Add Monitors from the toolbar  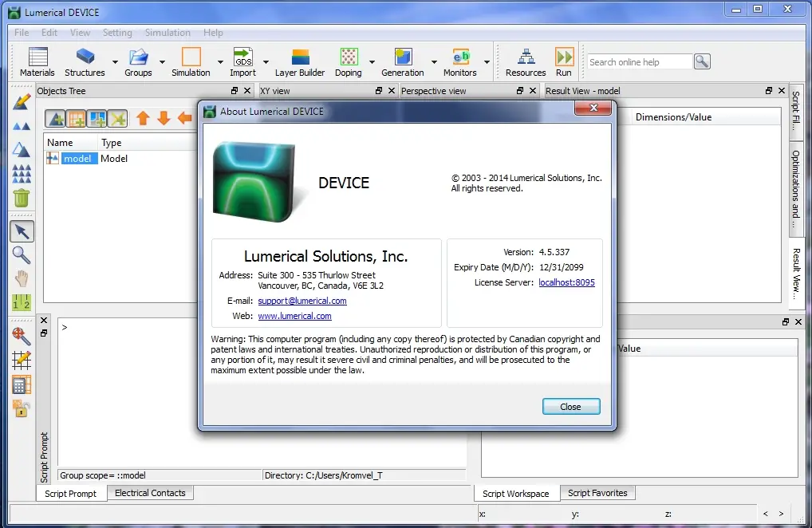click(x=460, y=62)
